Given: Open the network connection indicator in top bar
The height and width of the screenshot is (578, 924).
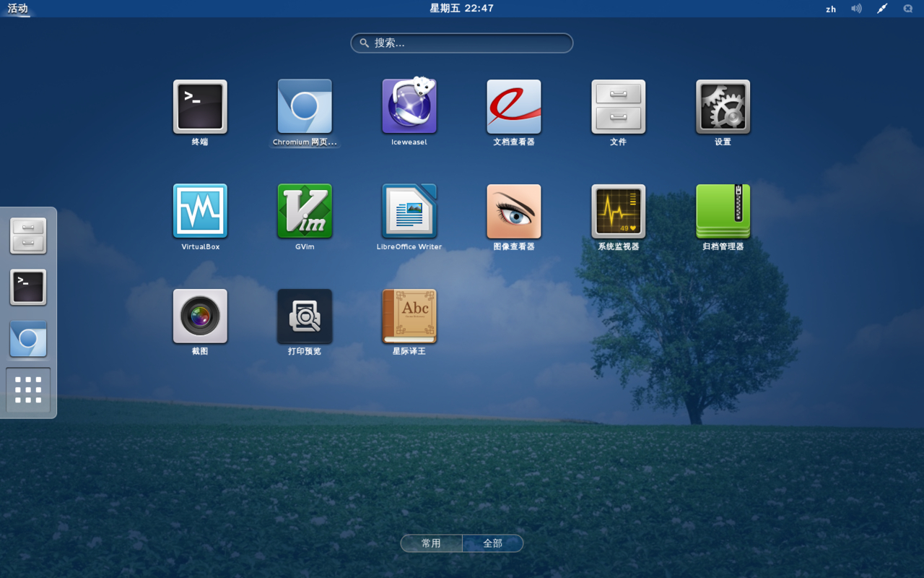Looking at the screenshot, I should click(x=882, y=9).
